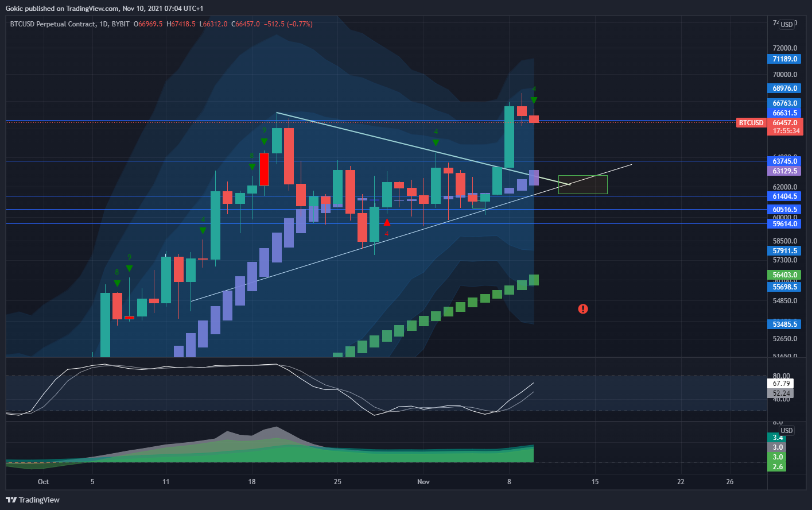The image size is (812, 510).
Task: Click the 66631.5 price label
Action: [x=784, y=113]
